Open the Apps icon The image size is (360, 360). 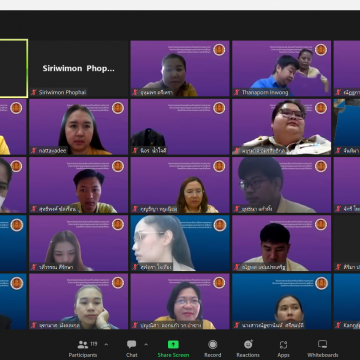click(x=283, y=345)
